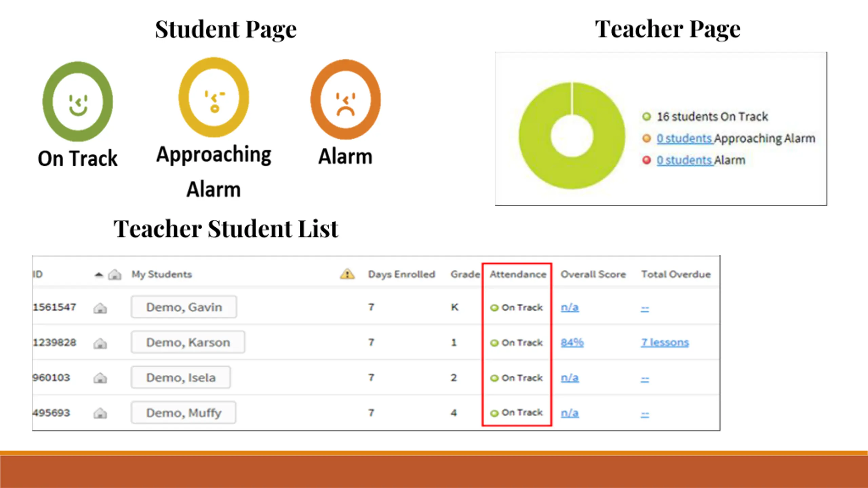Click student ID 1239828

coord(54,342)
